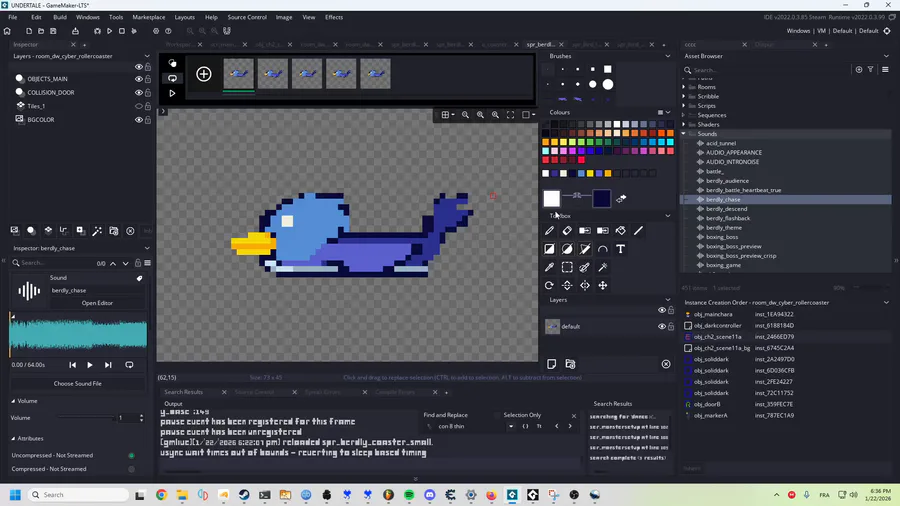Hide the OBJECTS_MAIN layer

pos(138,79)
